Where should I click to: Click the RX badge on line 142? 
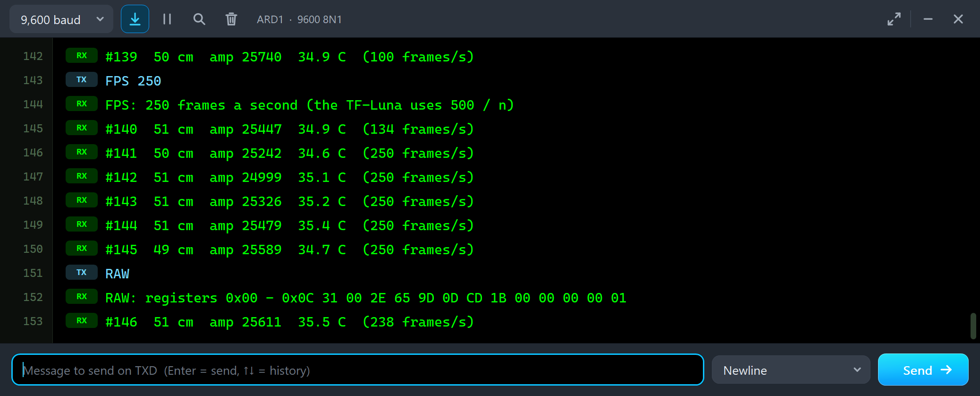(x=82, y=56)
